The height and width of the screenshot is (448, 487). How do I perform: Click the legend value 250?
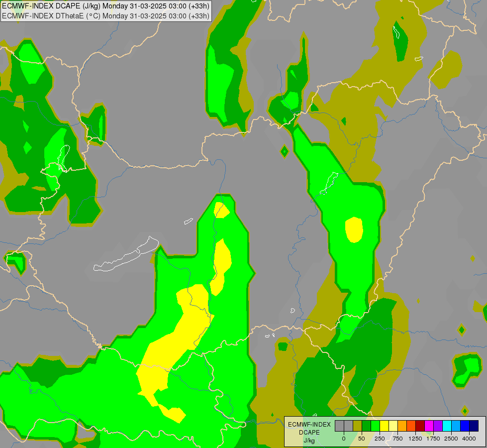point(380,439)
